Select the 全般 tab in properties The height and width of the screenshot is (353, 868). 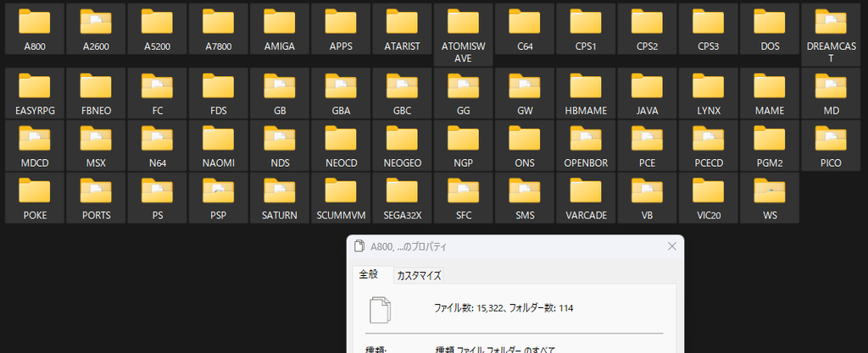pos(369,274)
